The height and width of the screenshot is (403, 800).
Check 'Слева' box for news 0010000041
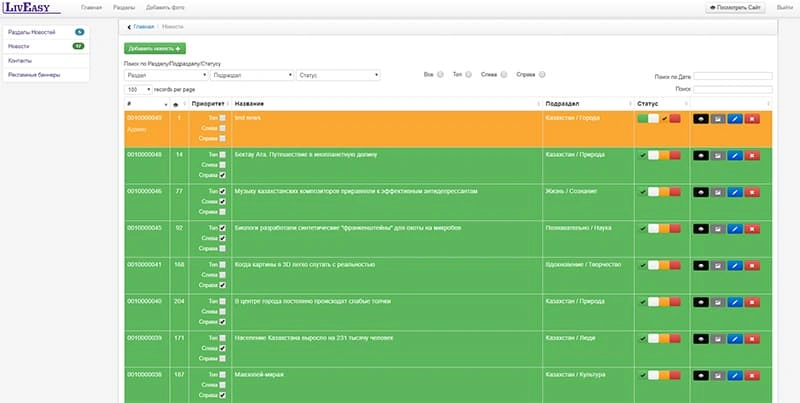(x=222, y=275)
